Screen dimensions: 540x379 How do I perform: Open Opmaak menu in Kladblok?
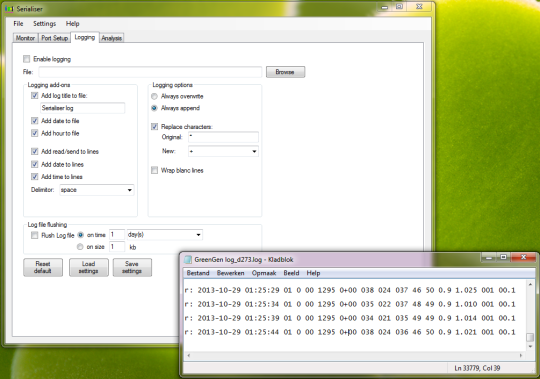[x=264, y=273]
